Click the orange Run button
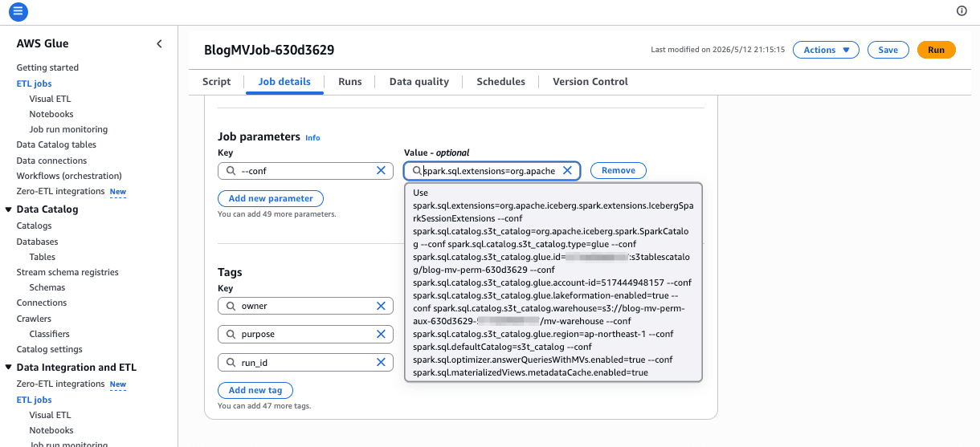Viewport: 980px width, 447px height. (936, 50)
